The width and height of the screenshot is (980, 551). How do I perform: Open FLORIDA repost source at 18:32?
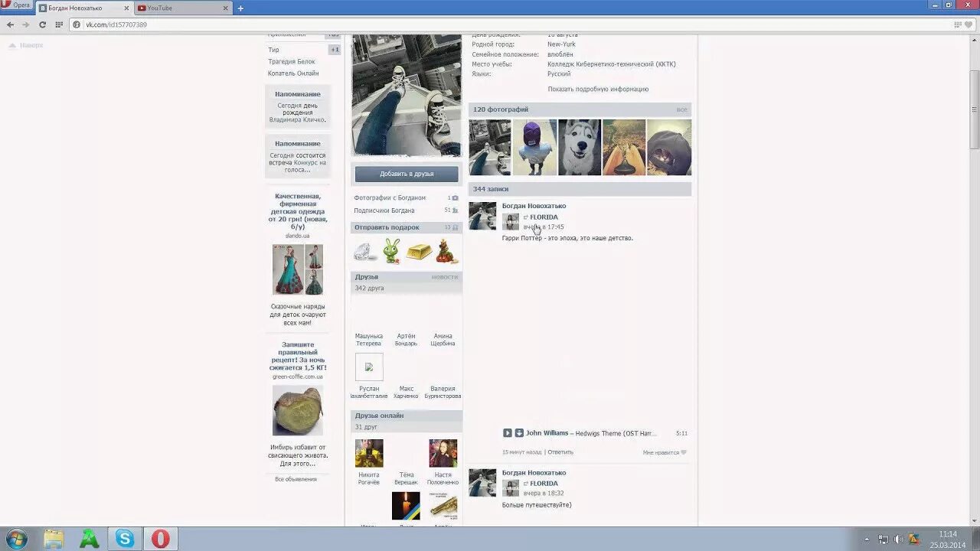pyautogui.click(x=544, y=484)
